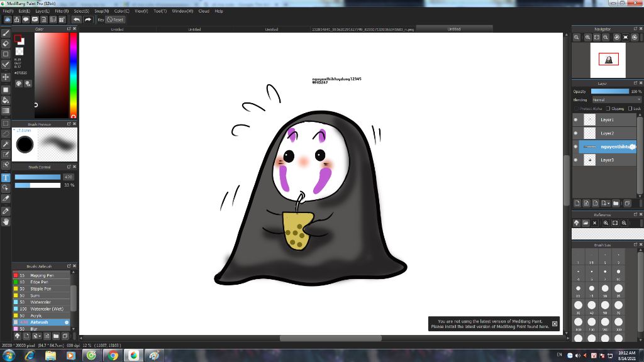
Task: Zoom in using Navigator zoom-in icon
Action: click(588, 37)
